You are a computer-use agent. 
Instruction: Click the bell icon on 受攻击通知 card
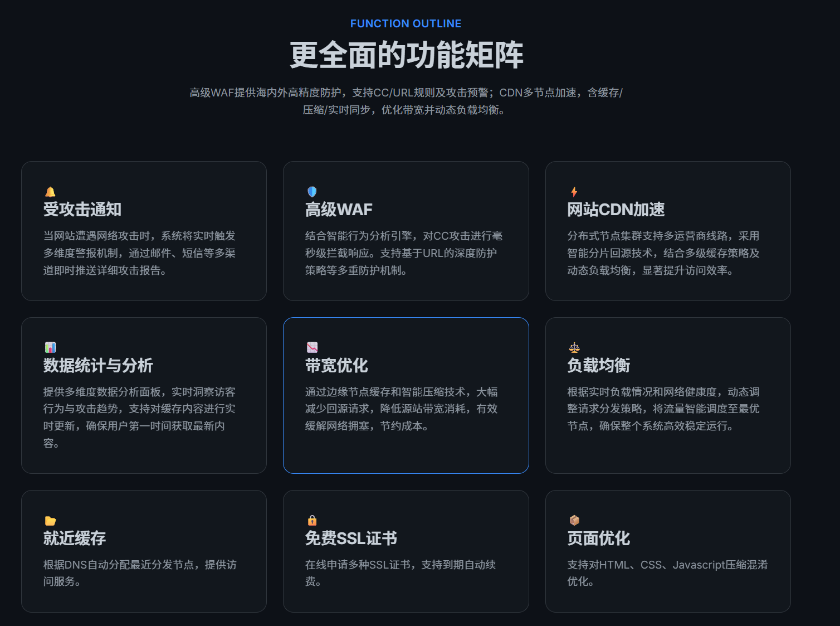51,192
